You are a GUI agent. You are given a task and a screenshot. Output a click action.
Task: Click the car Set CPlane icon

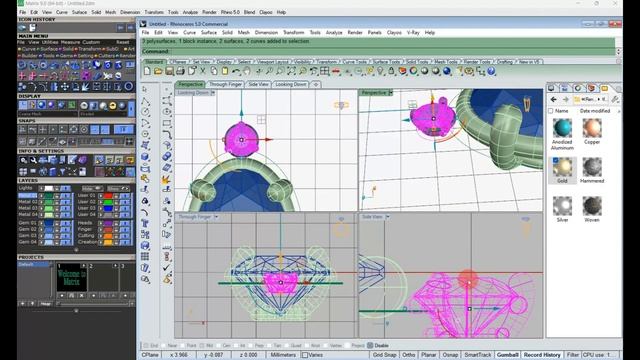tap(336, 71)
